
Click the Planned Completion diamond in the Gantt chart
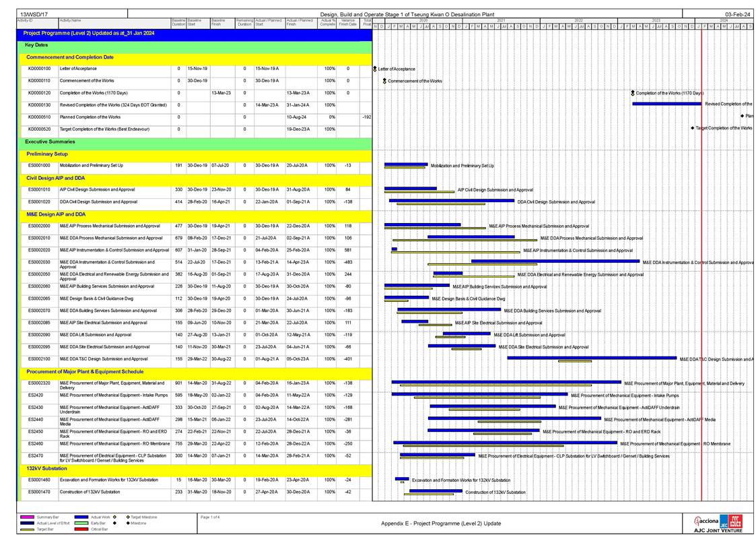click(742, 116)
